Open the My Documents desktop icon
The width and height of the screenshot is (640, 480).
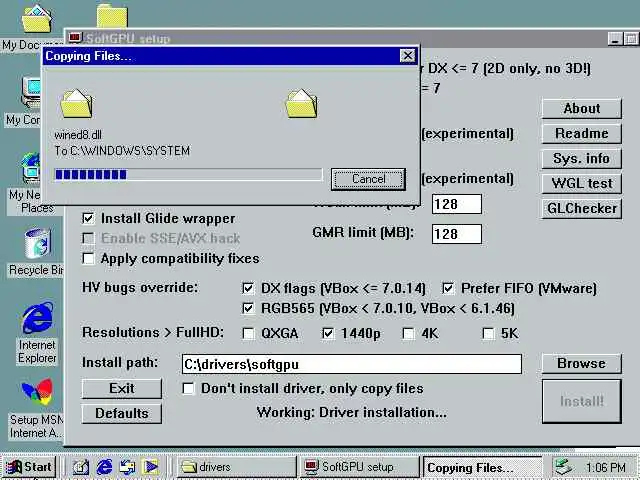(36, 20)
